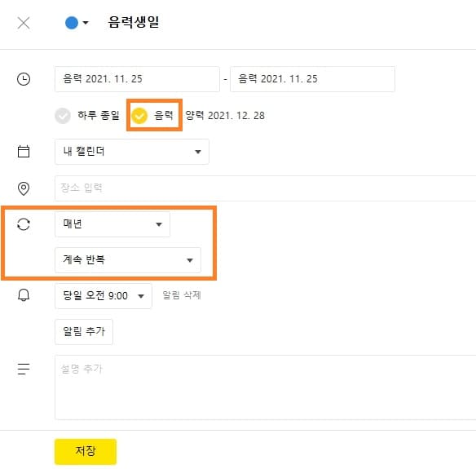Close the event editor with X icon

[24, 23]
